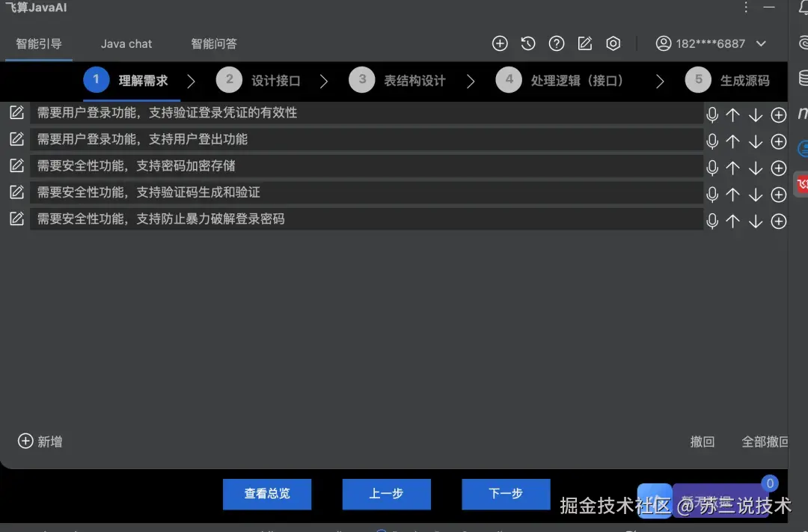
Task: Click the history icon in the top toolbar
Action: pos(528,43)
